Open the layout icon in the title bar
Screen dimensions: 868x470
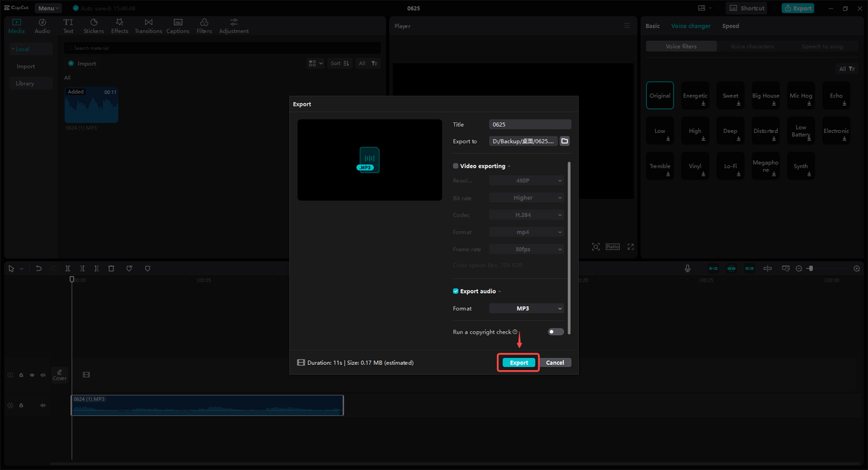tap(701, 8)
